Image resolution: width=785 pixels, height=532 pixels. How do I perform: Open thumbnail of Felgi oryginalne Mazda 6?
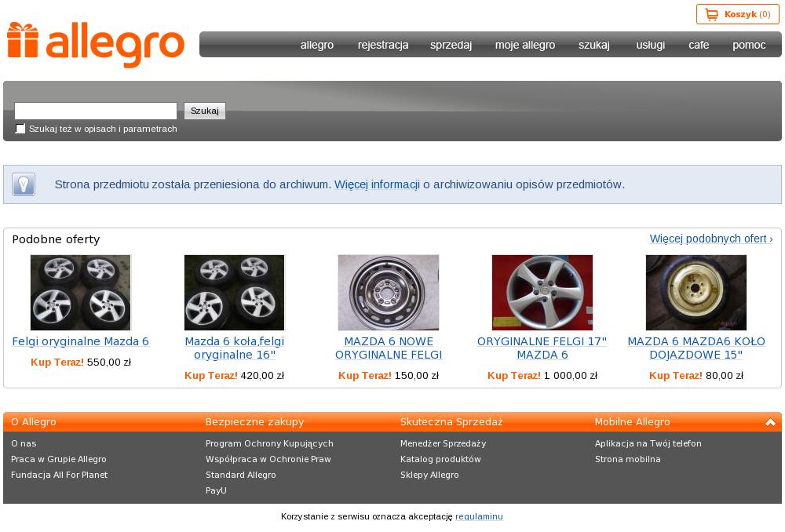coord(80,292)
